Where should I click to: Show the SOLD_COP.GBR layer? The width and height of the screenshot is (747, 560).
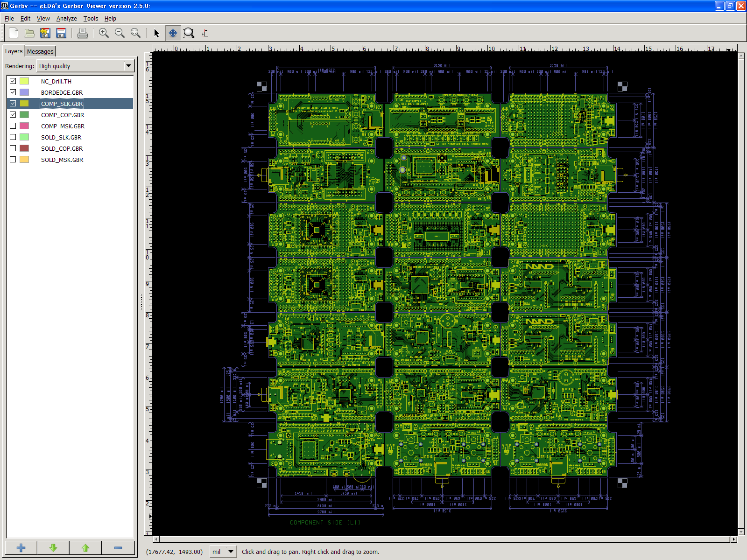click(13, 148)
